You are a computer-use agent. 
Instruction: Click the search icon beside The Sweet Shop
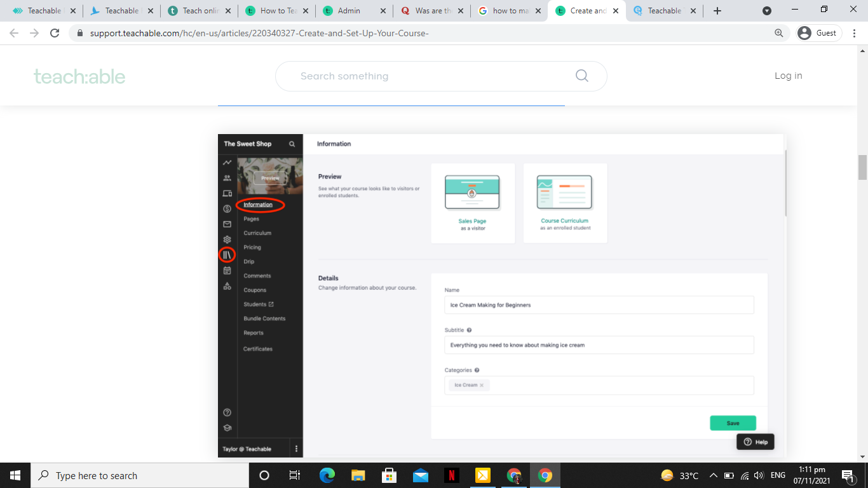[292, 144]
